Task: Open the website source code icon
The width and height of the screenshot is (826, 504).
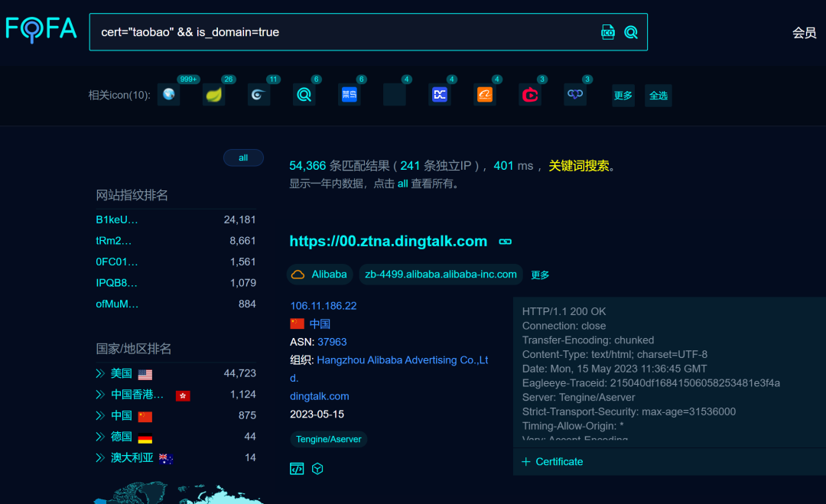Action: click(x=297, y=469)
